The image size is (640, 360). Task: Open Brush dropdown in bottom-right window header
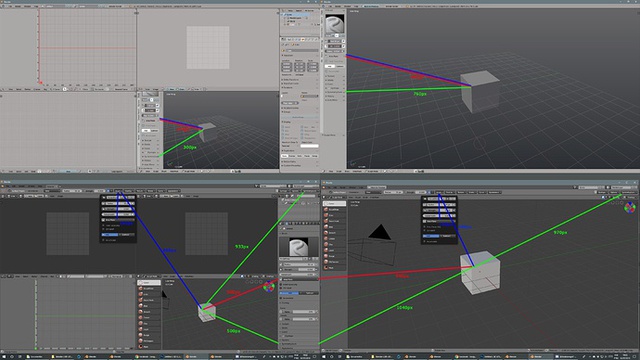click(440, 192)
